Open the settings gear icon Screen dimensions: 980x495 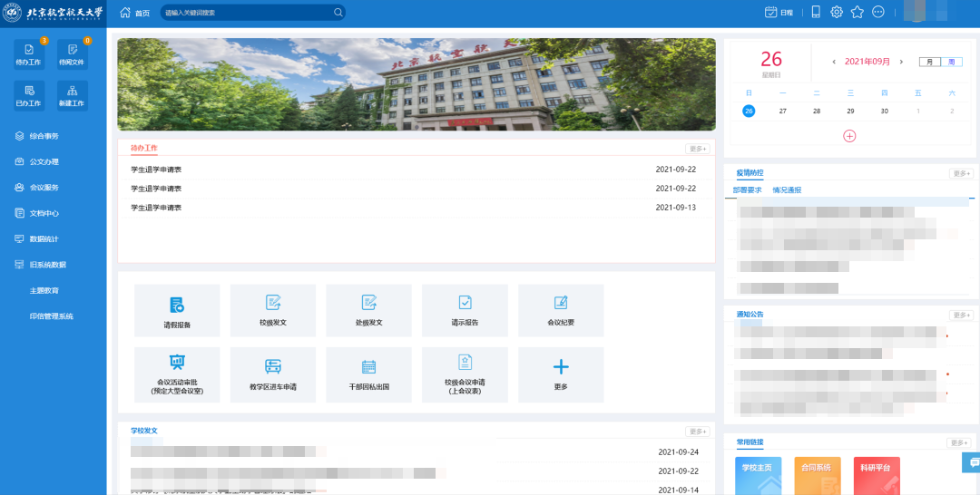(837, 12)
